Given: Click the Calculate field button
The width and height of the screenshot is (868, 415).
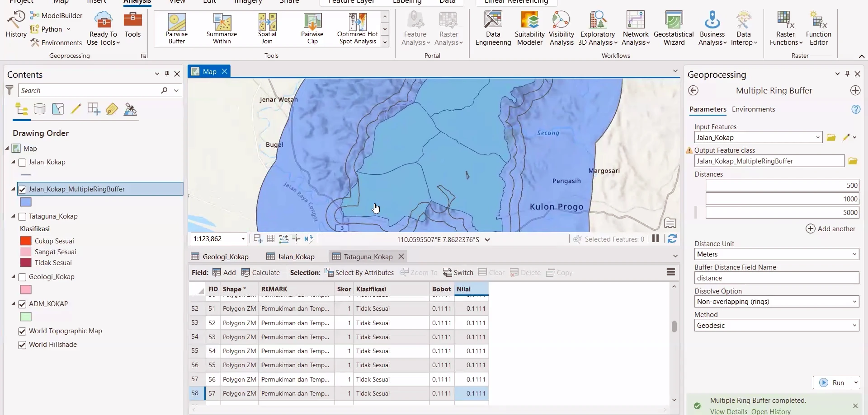Looking at the screenshot, I should pos(261,272).
